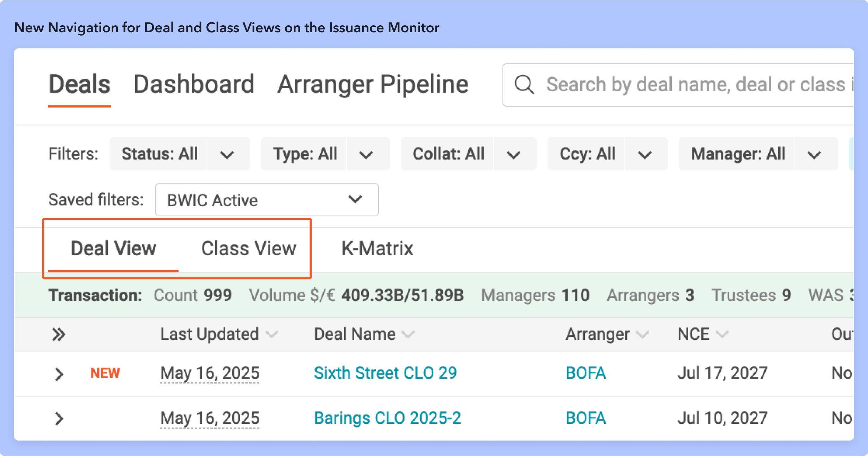Screen dimensions: 868x456
Task: Open the Manager: All filter dropdown
Action: (x=814, y=154)
